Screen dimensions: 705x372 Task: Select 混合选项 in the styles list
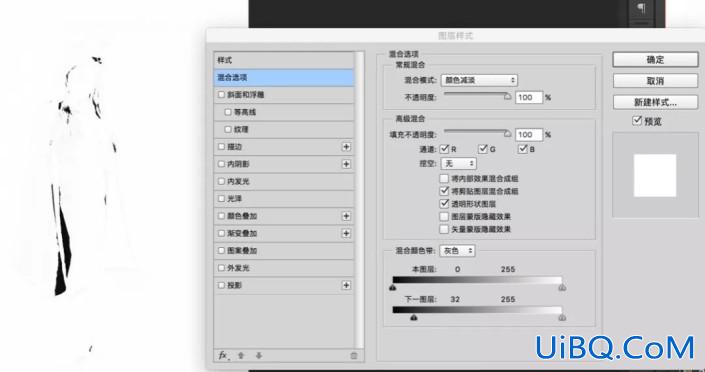[284, 77]
